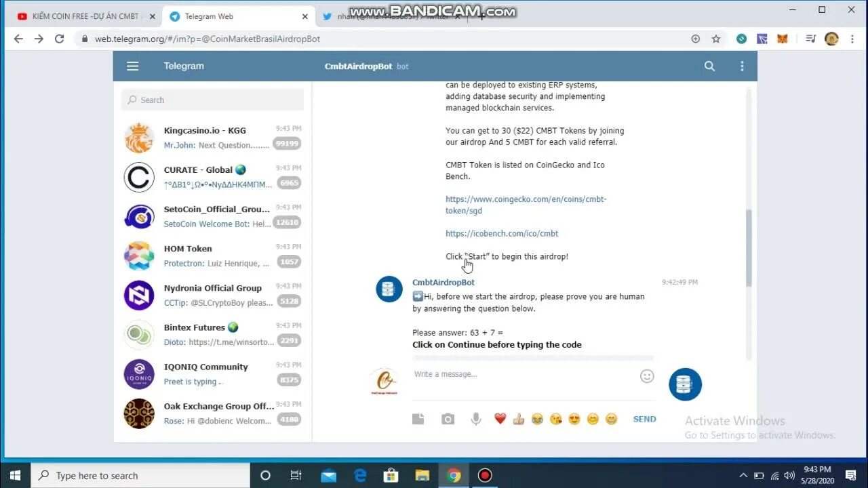868x488 pixels.
Task: Open the notification center in the system tray
Action: coord(850,475)
